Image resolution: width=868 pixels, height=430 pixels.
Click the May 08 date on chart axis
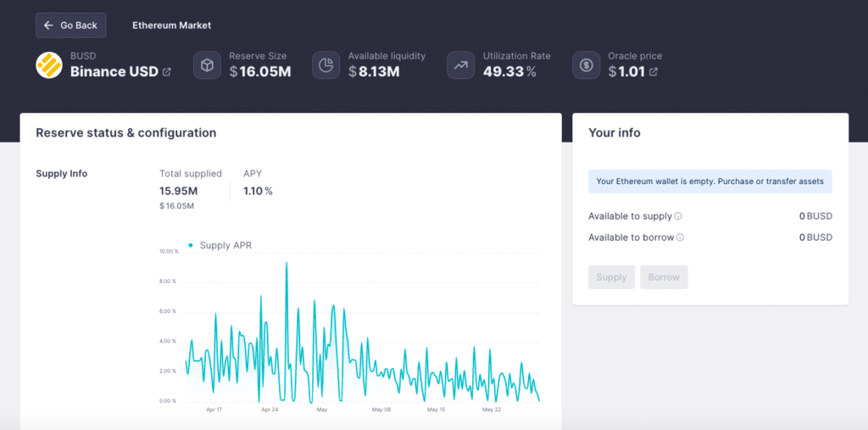tap(381, 410)
